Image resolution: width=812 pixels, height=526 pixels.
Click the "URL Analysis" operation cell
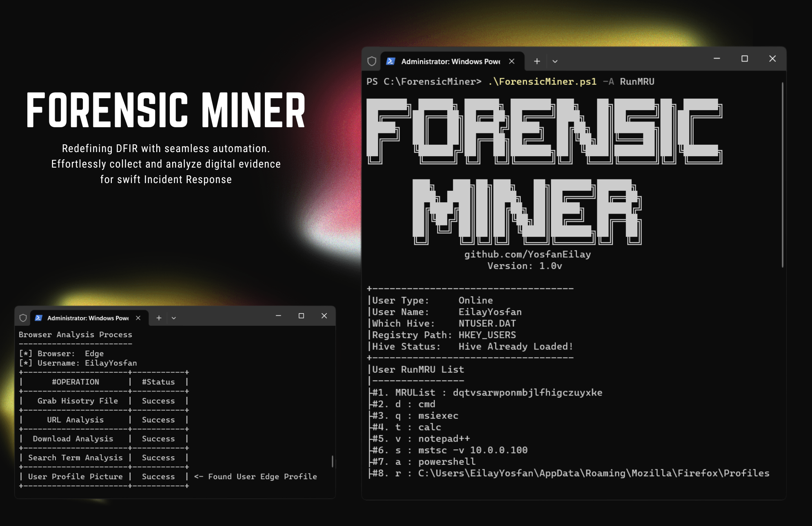75,420
